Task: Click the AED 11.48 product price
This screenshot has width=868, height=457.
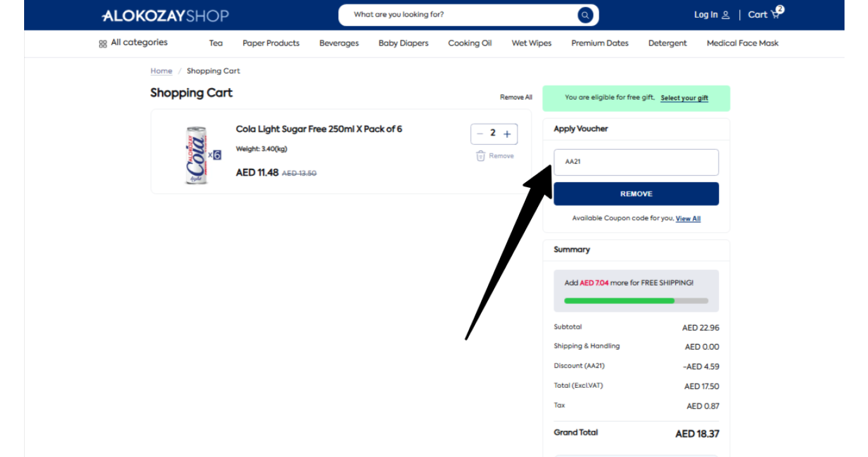Action: point(257,173)
